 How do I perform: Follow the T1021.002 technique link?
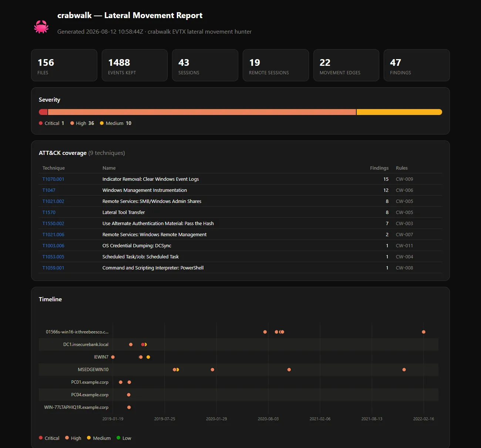pos(53,201)
